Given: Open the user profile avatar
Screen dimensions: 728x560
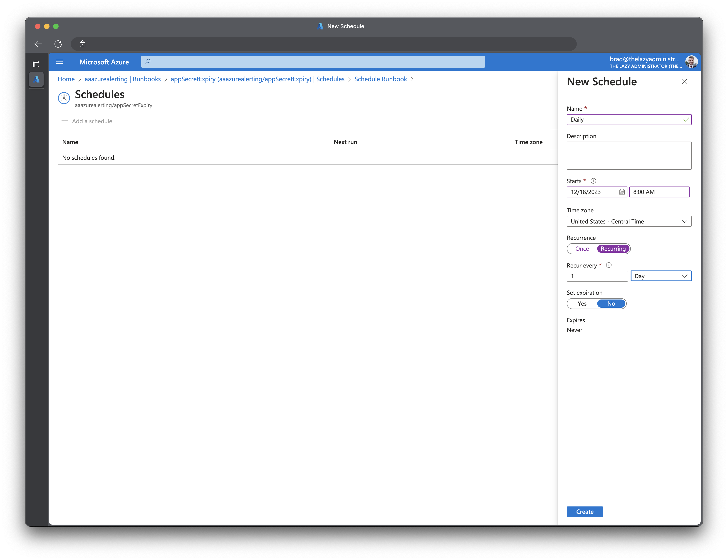Looking at the screenshot, I should point(691,62).
